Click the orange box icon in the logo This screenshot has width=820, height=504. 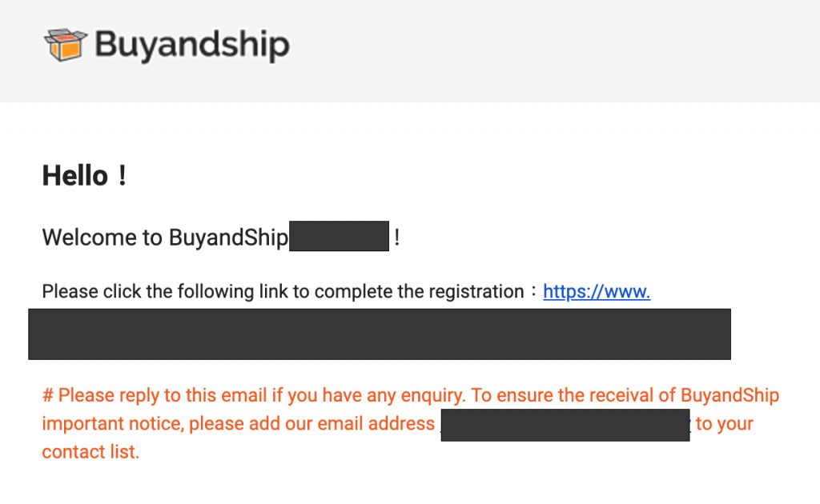(64, 45)
